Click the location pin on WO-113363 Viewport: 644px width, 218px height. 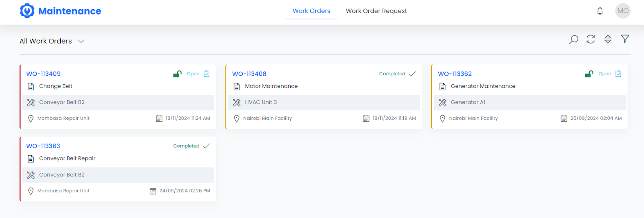(31, 191)
